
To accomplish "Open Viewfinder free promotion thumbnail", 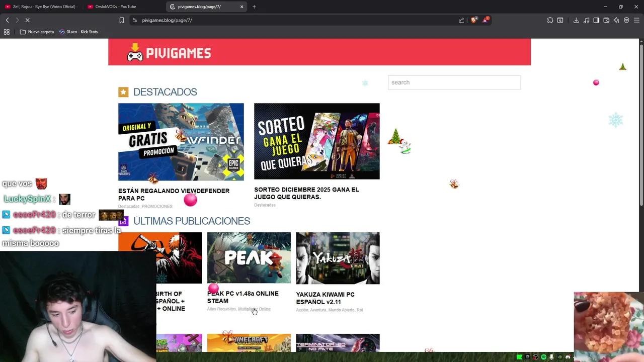I will tap(181, 142).
